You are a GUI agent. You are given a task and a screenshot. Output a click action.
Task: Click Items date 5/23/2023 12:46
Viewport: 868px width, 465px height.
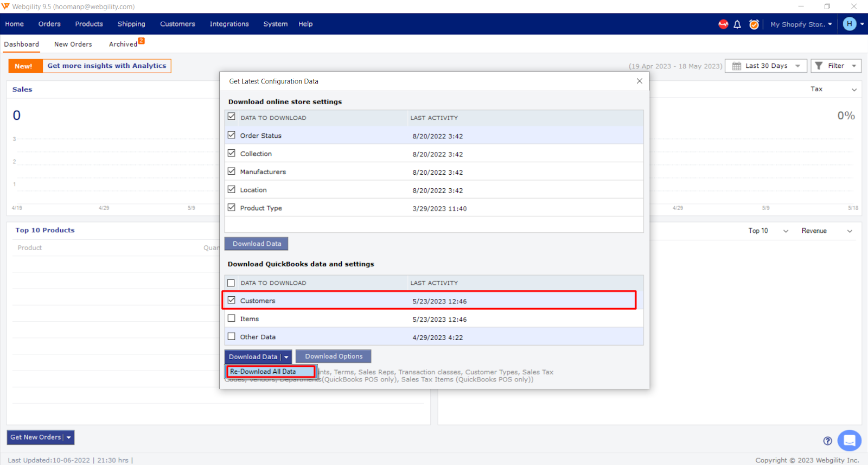pos(439,320)
